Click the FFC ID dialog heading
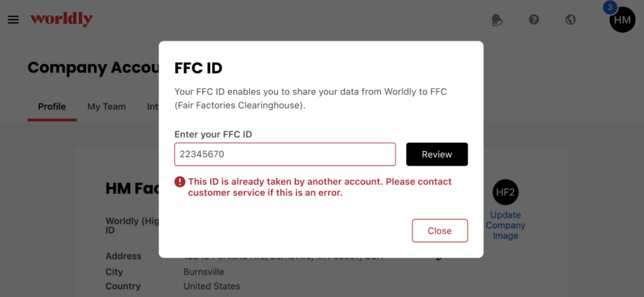Screen dimensions: 644x297 click(198, 68)
